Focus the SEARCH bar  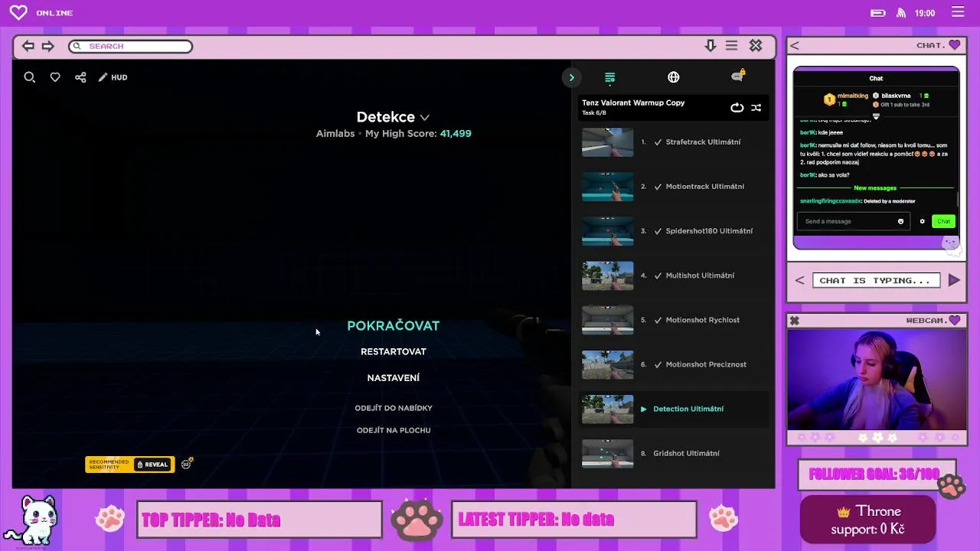coord(130,46)
